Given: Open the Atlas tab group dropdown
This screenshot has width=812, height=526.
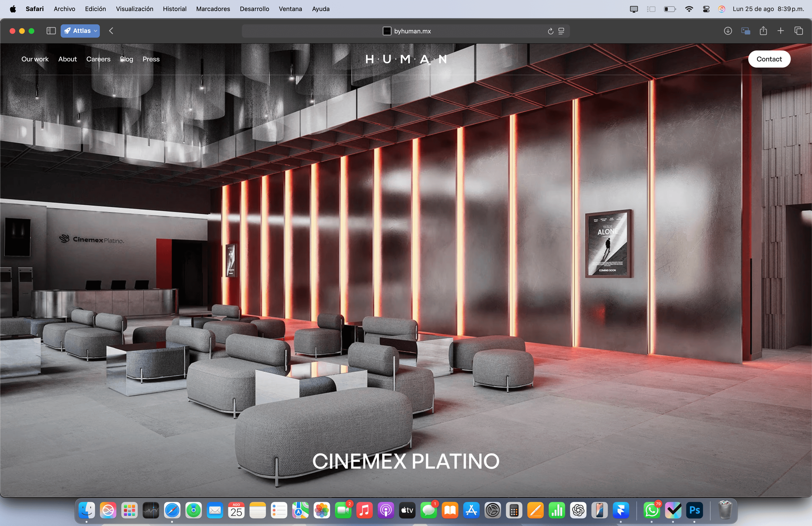Looking at the screenshot, I should point(80,31).
